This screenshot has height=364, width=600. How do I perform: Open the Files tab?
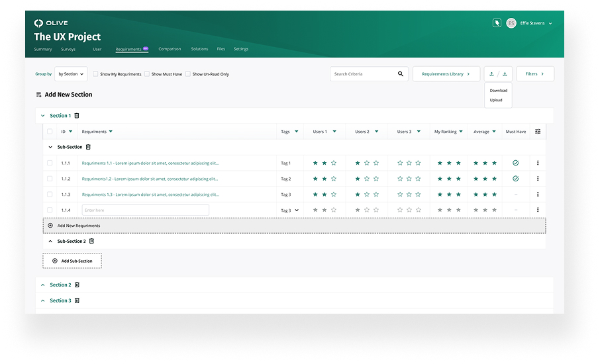[x=221, y=49]
